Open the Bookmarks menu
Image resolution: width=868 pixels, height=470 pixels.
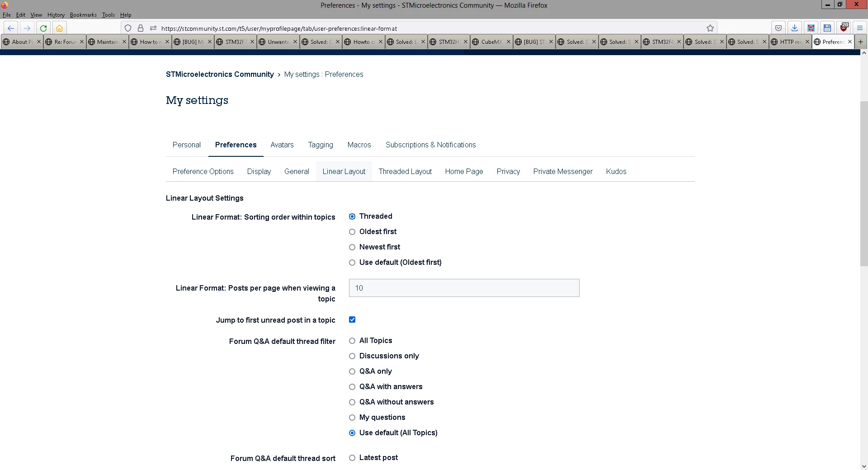[83, 15]
